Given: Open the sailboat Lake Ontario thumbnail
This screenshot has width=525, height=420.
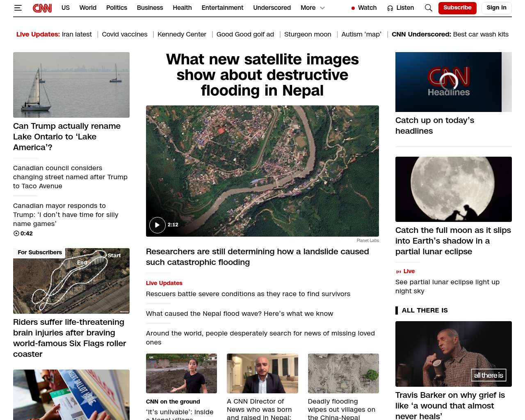Looking at the screenshot, I should 71,85.
